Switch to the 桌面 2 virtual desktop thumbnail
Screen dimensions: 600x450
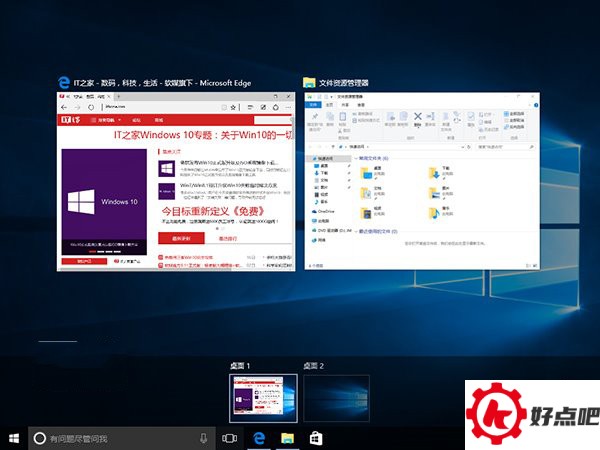click(336, 398)
